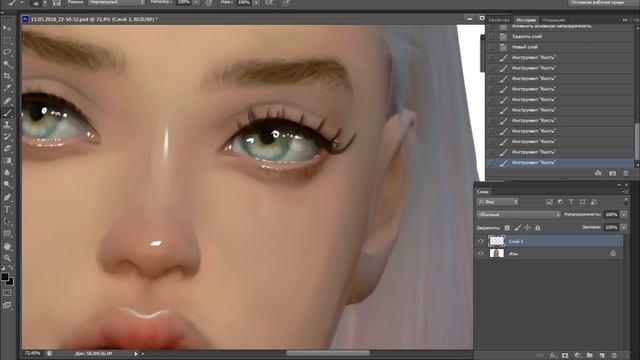Switch to История tab
The image size is (640, 360).
526,20
